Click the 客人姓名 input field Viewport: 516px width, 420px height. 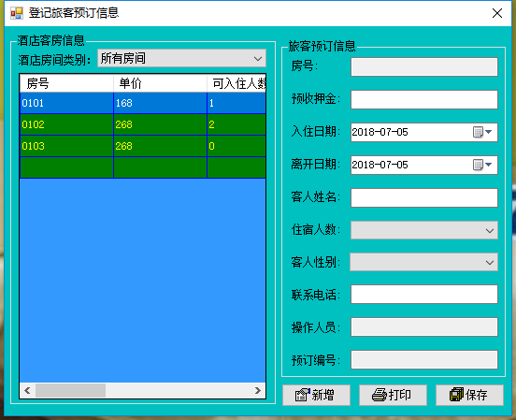[424, 197]
